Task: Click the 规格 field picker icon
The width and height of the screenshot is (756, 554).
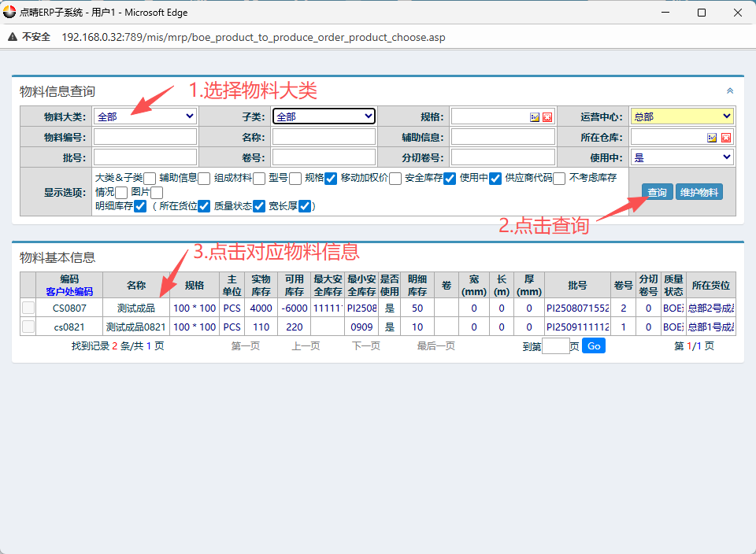Action: [535, 117]
